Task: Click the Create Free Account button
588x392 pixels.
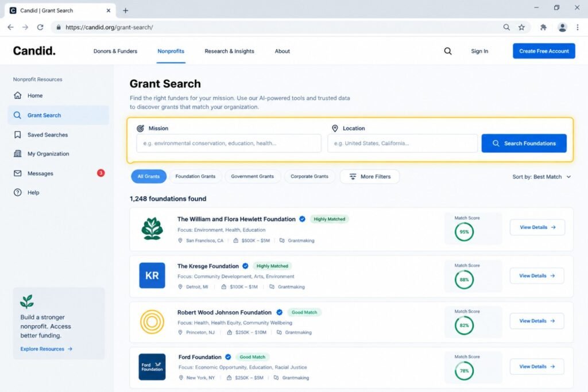Action: [x=544, y=51]
